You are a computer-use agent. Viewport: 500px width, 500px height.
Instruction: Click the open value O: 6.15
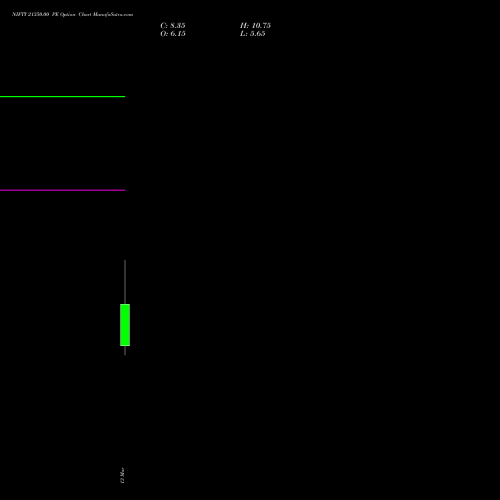[173, 34]
